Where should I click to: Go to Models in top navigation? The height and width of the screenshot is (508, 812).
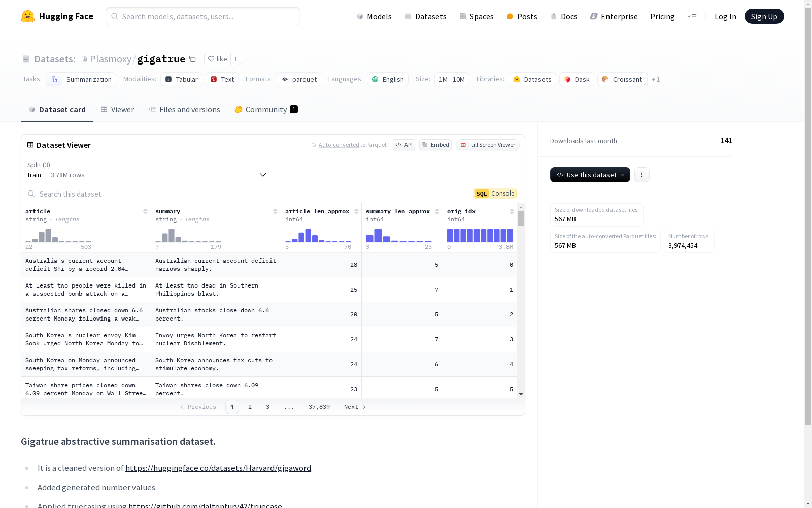[x=374, y=16]
